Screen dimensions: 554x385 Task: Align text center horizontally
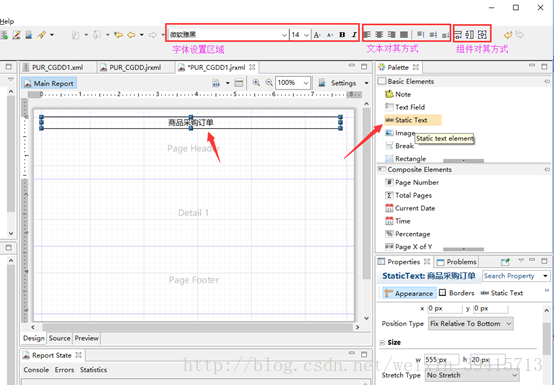coord(379,35)
